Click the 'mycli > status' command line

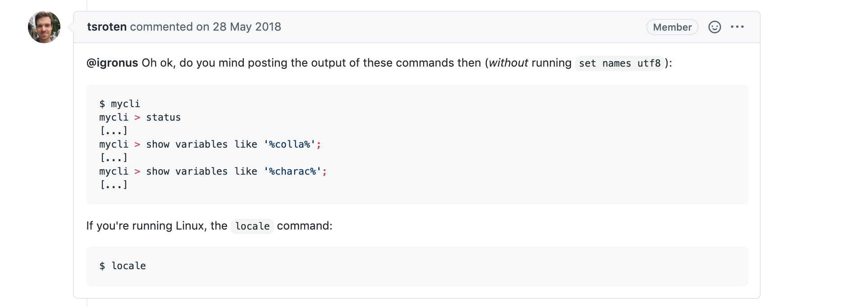pyautogui.click(x=140, y=117)
